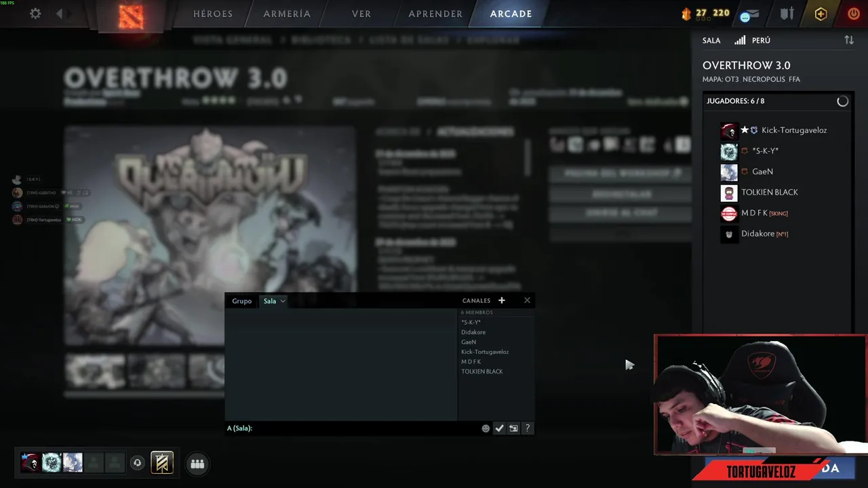Screen dimensions: 868x488
Task: Close the chat window
Action: [527, 300]
